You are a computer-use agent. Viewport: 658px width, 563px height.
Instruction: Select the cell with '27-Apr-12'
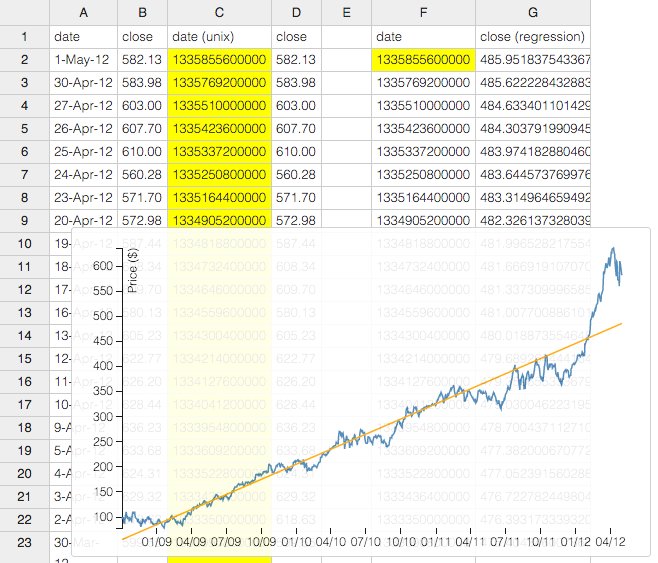coord(84,106)
